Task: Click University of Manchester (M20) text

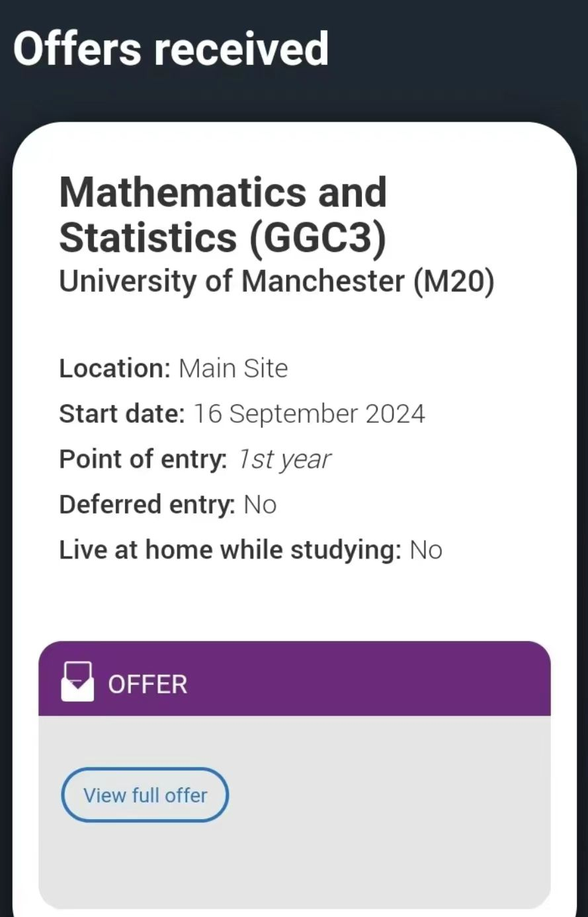Action: (x=276, y=281)
